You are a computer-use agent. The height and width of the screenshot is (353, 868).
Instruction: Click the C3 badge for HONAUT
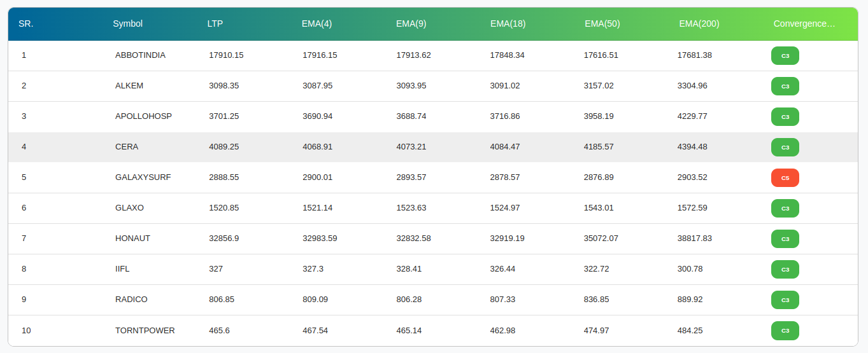click(x=785, y=239)
